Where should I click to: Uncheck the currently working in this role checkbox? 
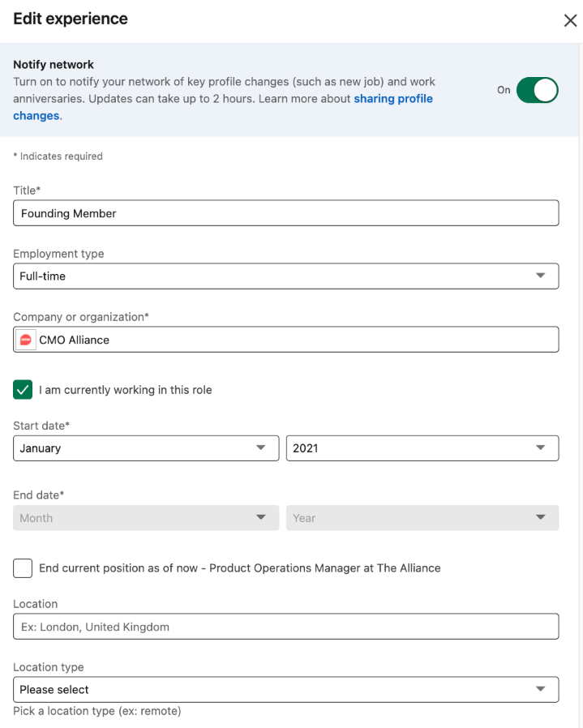tap(23, 390)
